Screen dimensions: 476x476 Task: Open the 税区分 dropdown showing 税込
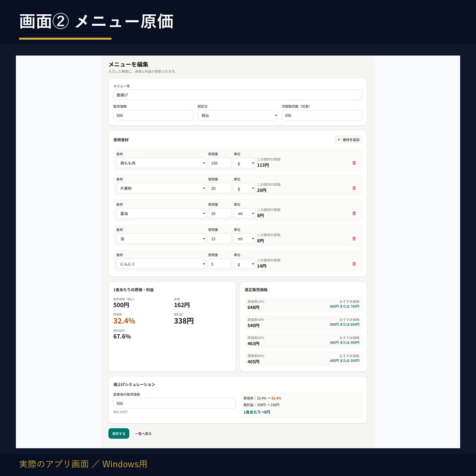coord(238,115)
